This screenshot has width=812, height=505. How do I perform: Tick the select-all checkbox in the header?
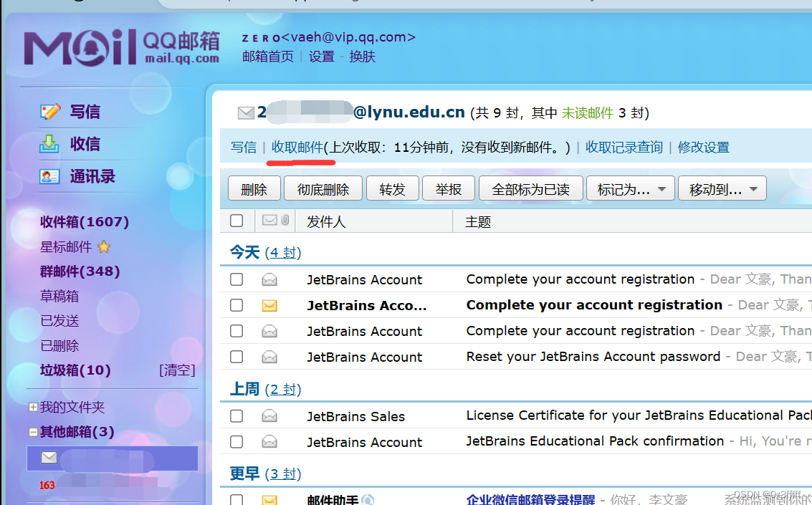click(x=237, y=221)
